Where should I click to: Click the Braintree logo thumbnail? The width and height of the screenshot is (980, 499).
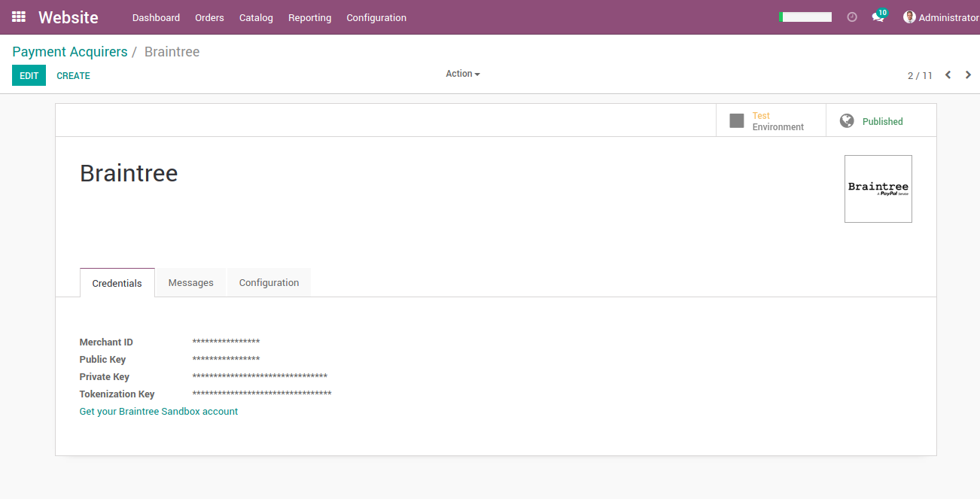click(878, 189)
